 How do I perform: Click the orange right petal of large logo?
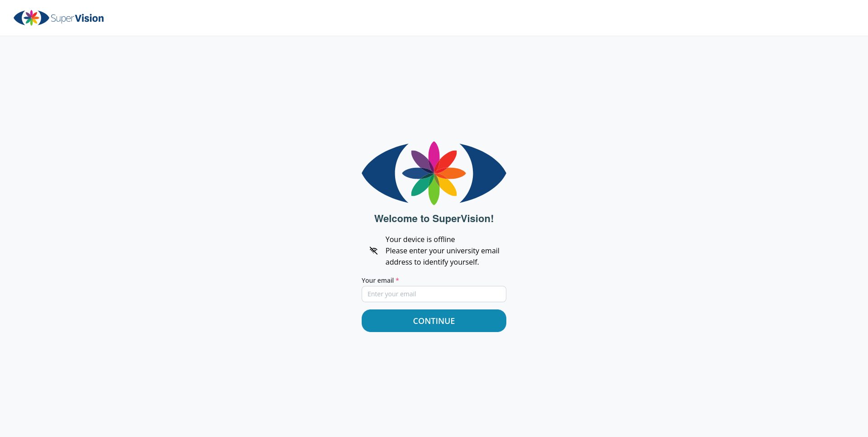(450, 173)
